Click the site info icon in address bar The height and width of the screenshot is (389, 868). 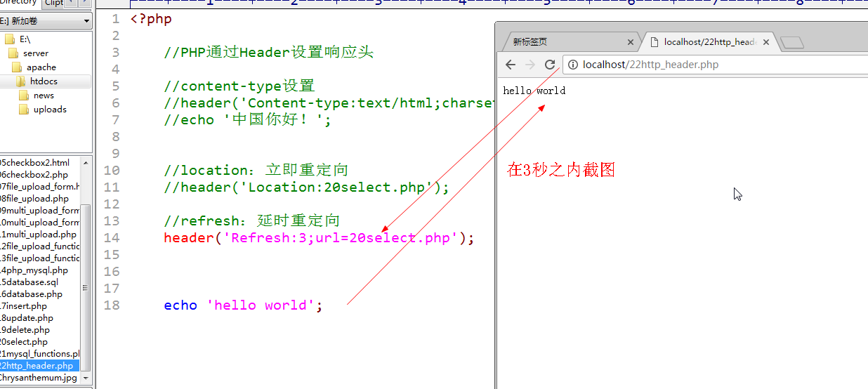pos(573,65)
